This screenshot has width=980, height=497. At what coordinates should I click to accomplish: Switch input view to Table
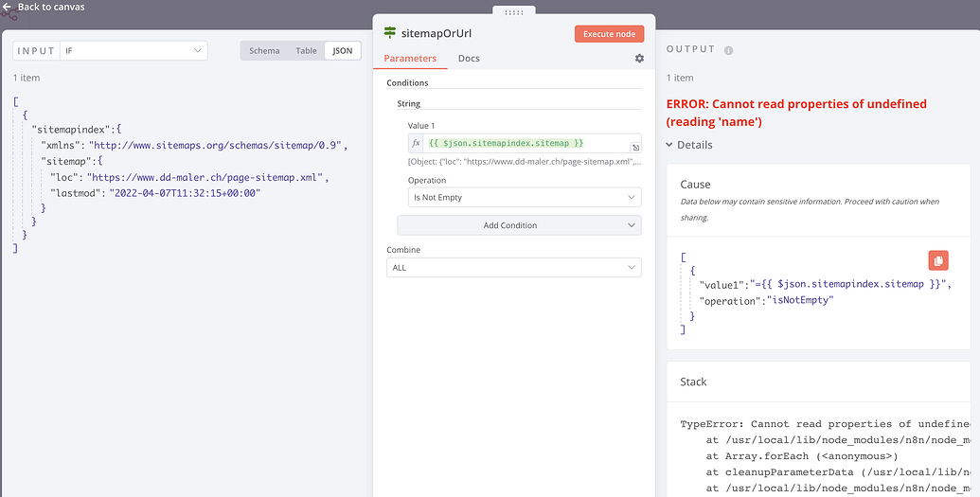point(306,51)
